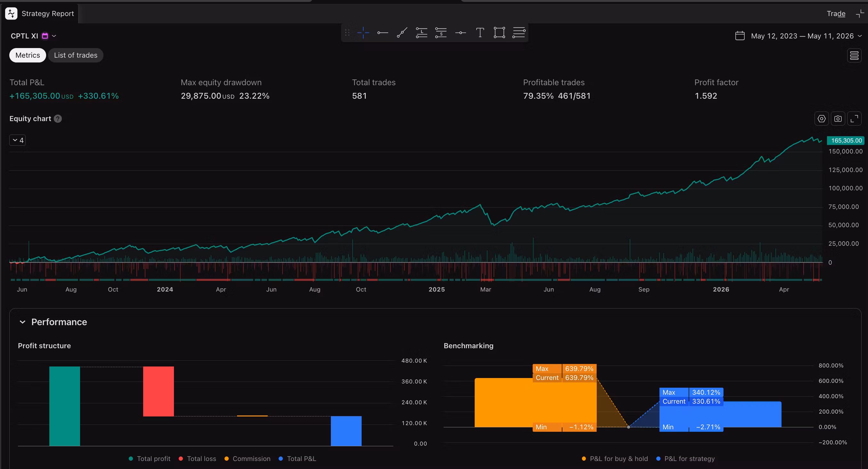
Task: Select the text annotation tool
Action: [480, 33]
